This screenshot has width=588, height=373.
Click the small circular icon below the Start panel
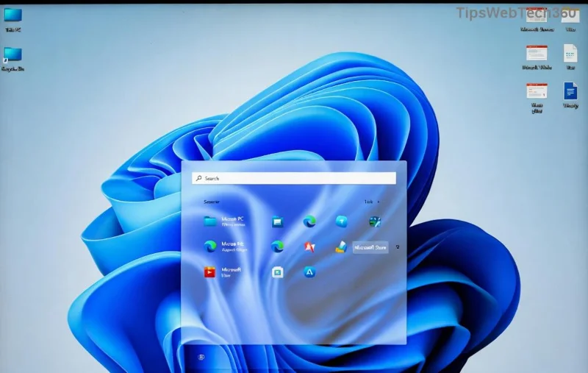[x=202, y=357]
